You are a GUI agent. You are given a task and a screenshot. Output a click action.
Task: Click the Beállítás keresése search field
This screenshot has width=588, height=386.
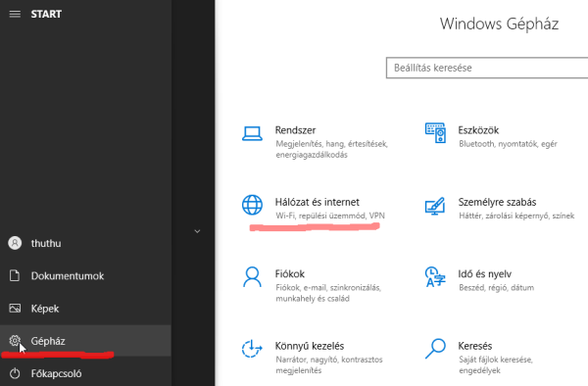tap(487, 68)
